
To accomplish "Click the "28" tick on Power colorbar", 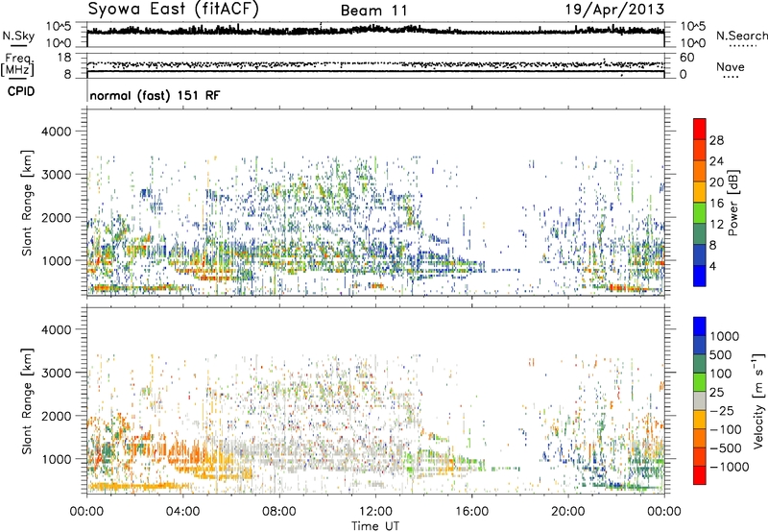I will click(716, 140).
